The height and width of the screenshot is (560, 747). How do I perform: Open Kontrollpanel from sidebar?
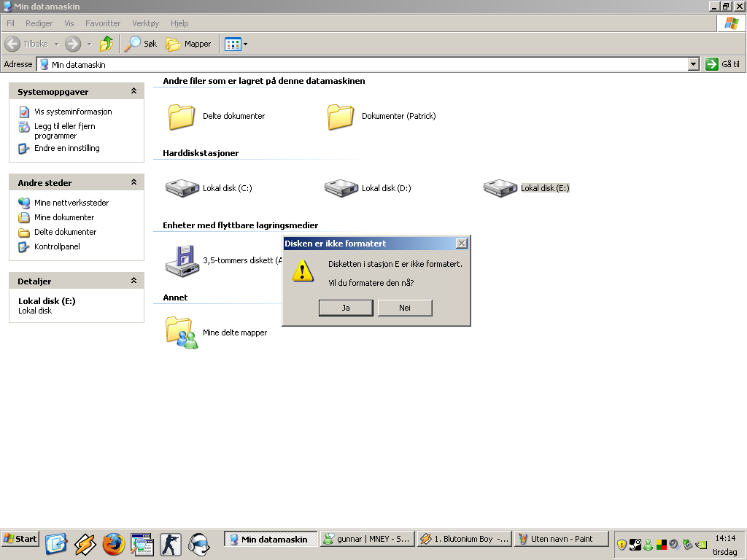point(57,246)
